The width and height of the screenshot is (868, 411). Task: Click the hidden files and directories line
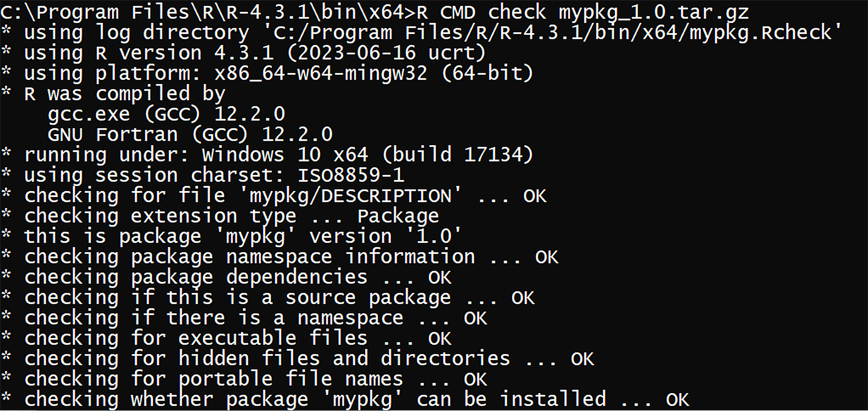(x=298, y=358)
